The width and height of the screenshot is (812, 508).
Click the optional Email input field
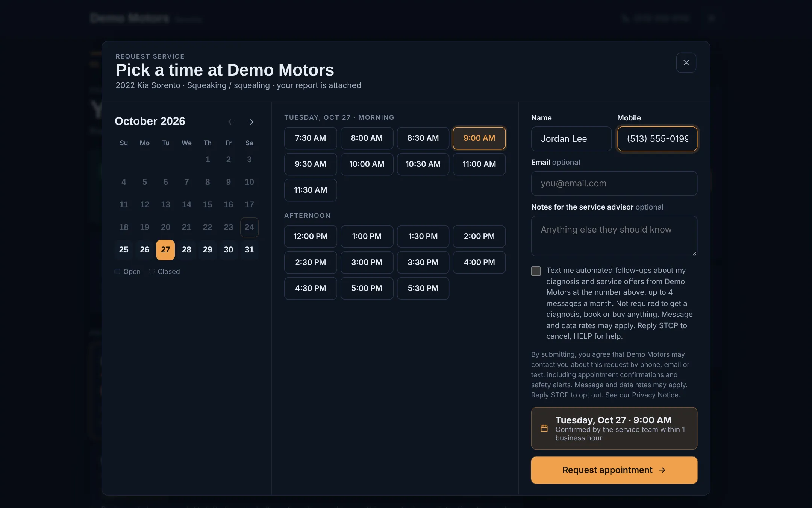point(614,183)
